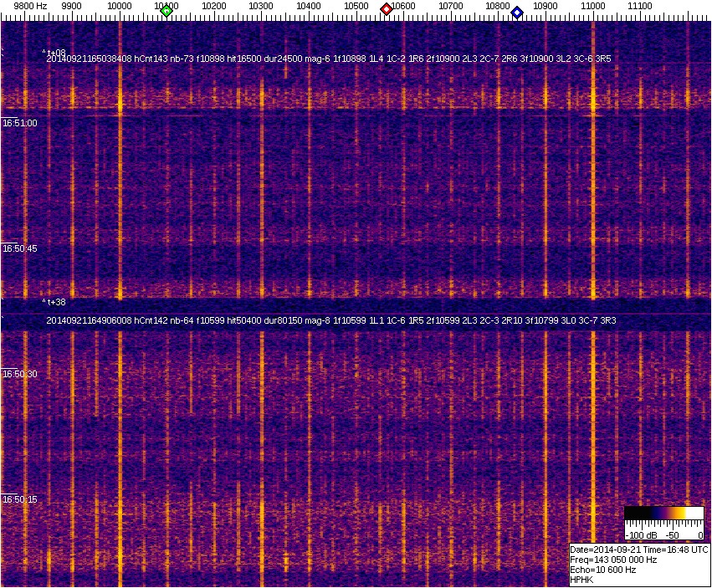Click the 16:51:00 time axis label

(19, 123)
